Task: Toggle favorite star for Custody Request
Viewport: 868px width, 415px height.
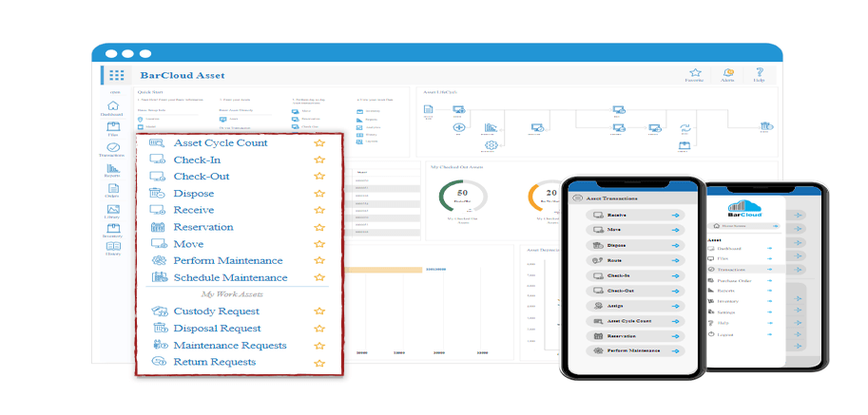Action: 318,311
